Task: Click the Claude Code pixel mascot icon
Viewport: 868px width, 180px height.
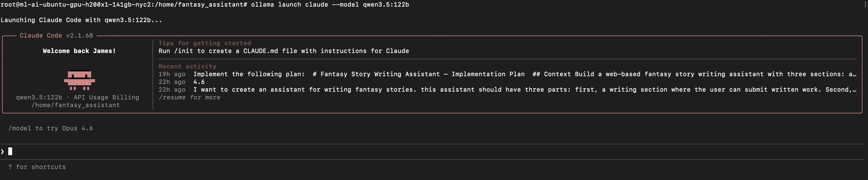Action: click(x=80, y=80)
